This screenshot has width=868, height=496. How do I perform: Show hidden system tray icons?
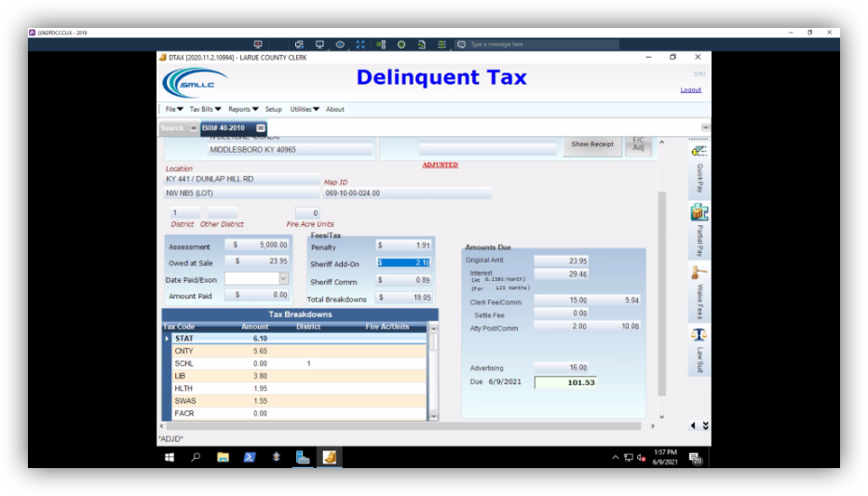[615, 458]
